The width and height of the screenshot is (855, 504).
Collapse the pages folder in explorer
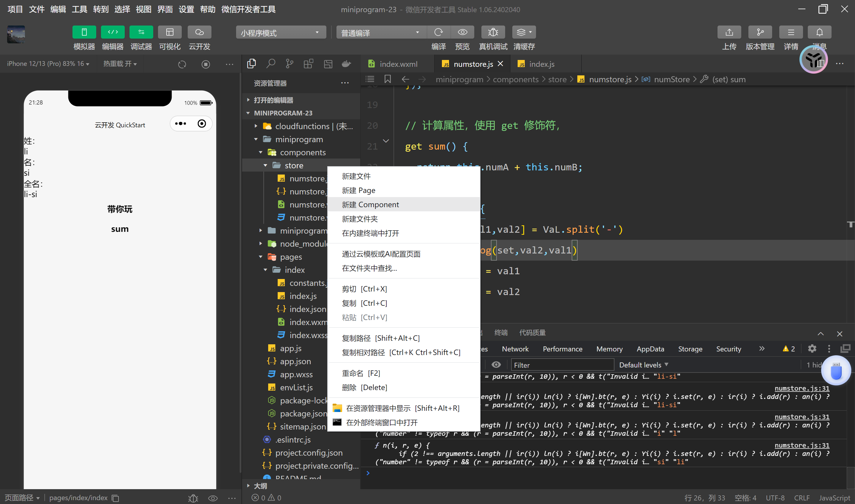[x=260, y=257]
